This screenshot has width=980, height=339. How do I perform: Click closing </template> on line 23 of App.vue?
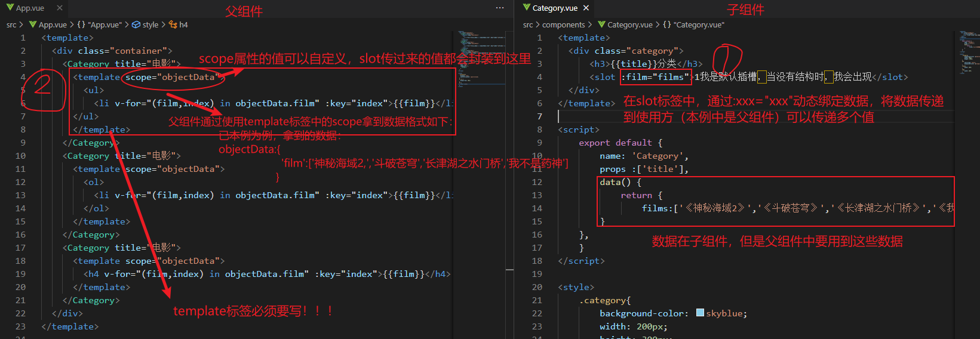[70, 326]
